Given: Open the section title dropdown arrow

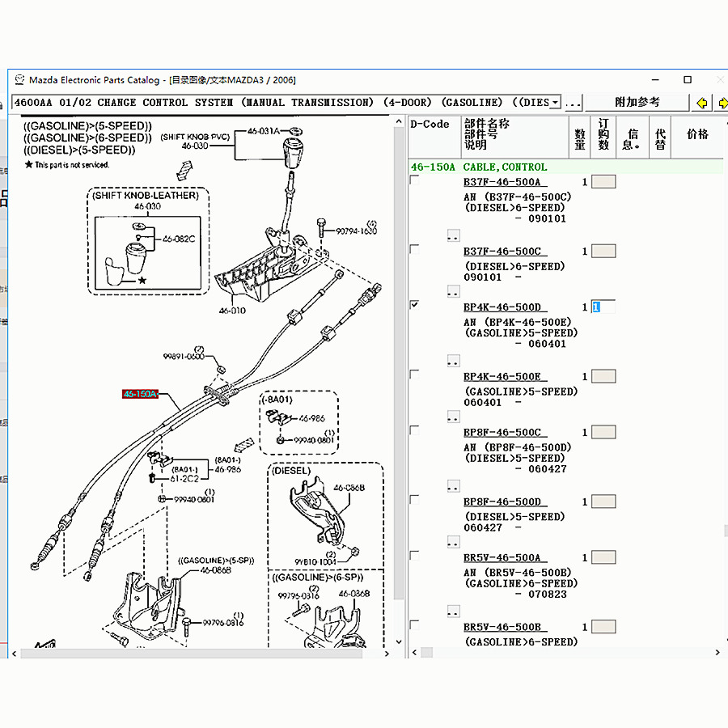Looking at the screenshot, I should (x=555, y=103).
